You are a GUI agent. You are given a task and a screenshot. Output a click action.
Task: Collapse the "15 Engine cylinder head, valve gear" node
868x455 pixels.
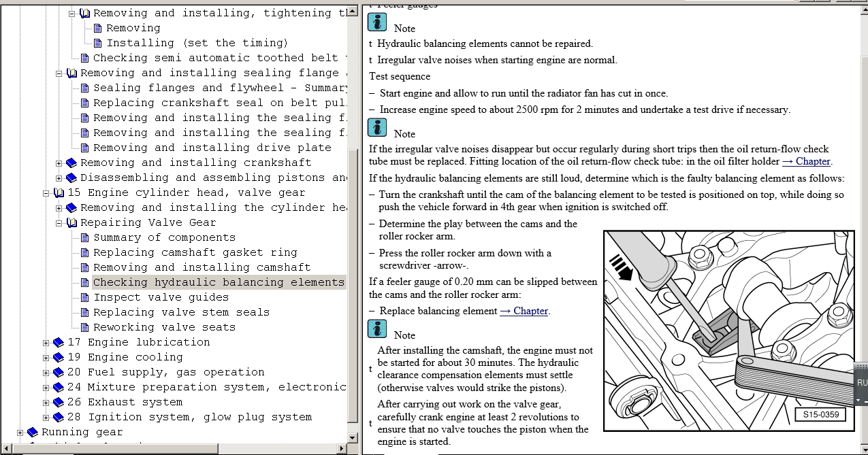click(46, 193)
